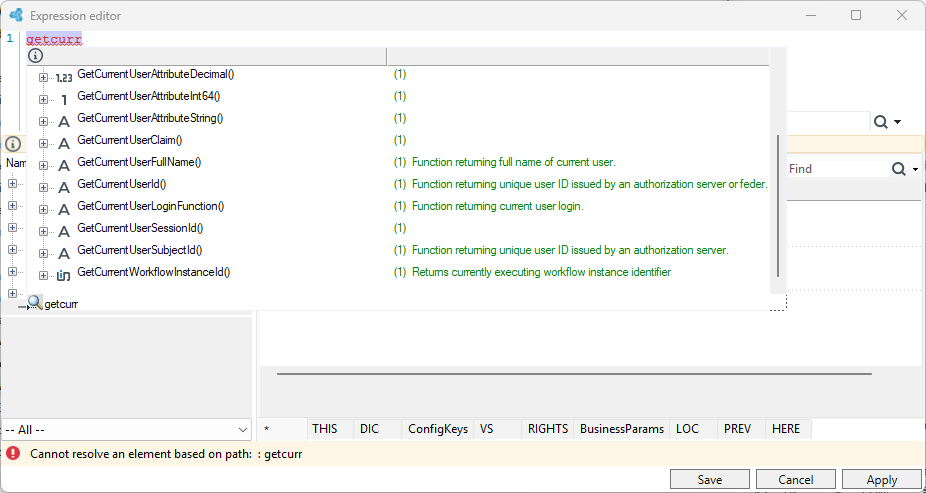Select GetCurrentUserLoginFunction() suggestion
Image resolution: width=926 pixels, height=493 pixels.
[x=151, y=206]
